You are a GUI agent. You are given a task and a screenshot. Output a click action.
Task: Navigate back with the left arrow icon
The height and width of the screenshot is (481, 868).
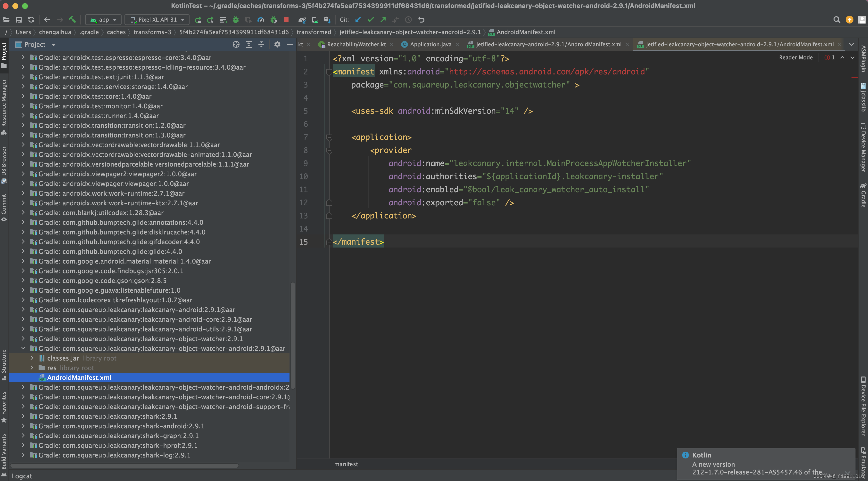47,20
